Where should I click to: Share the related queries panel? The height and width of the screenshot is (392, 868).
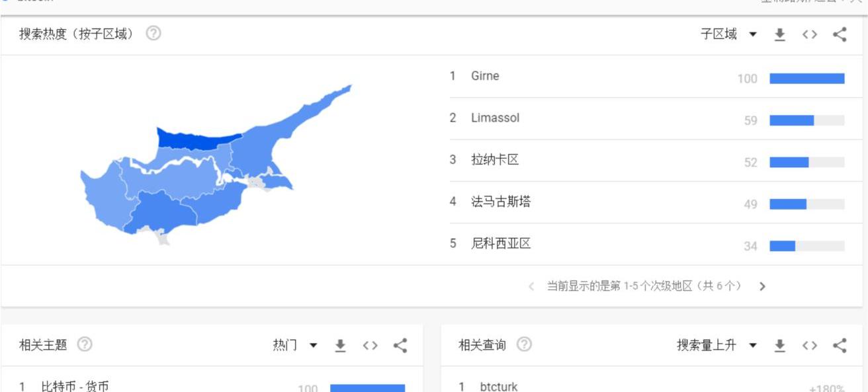[840, 345]
